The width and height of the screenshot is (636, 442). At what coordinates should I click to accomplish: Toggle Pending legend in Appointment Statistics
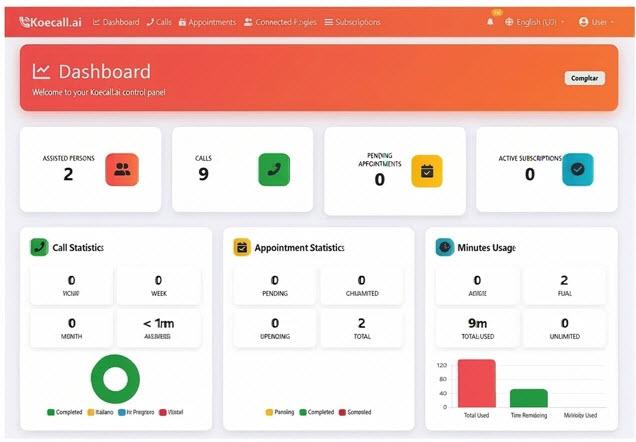[280, 412]
